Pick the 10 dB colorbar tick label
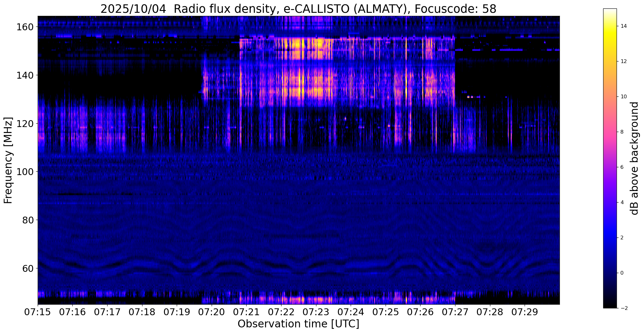This screenshot has height=333, width=644. pyautogui.click(x=624, y=97)
